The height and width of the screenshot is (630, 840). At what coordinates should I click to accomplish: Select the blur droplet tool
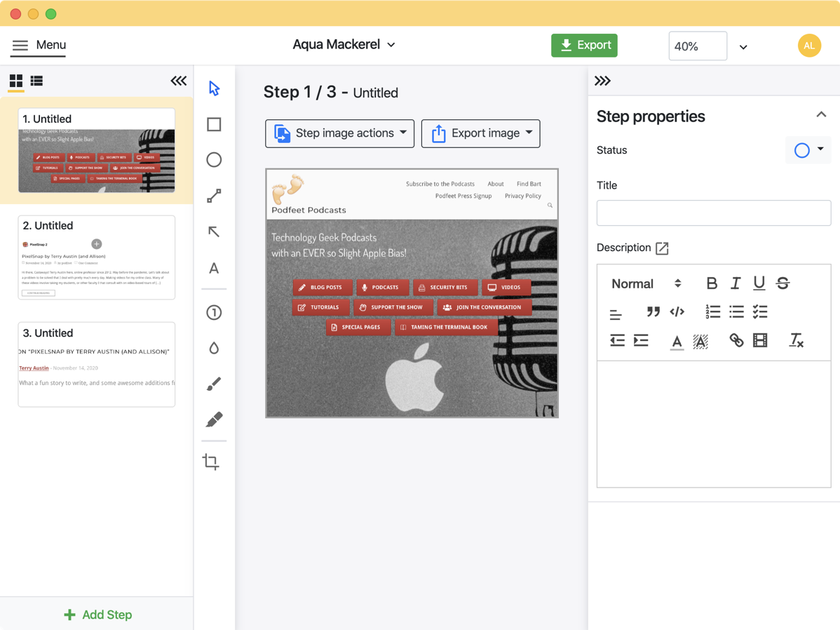point(214,348)
